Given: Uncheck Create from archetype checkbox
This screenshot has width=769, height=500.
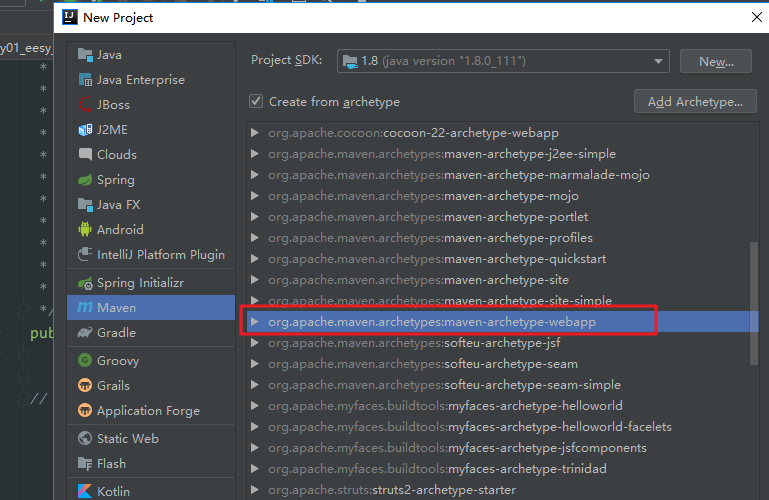Looking at the screenshot, I should click(x=256, y=101).
